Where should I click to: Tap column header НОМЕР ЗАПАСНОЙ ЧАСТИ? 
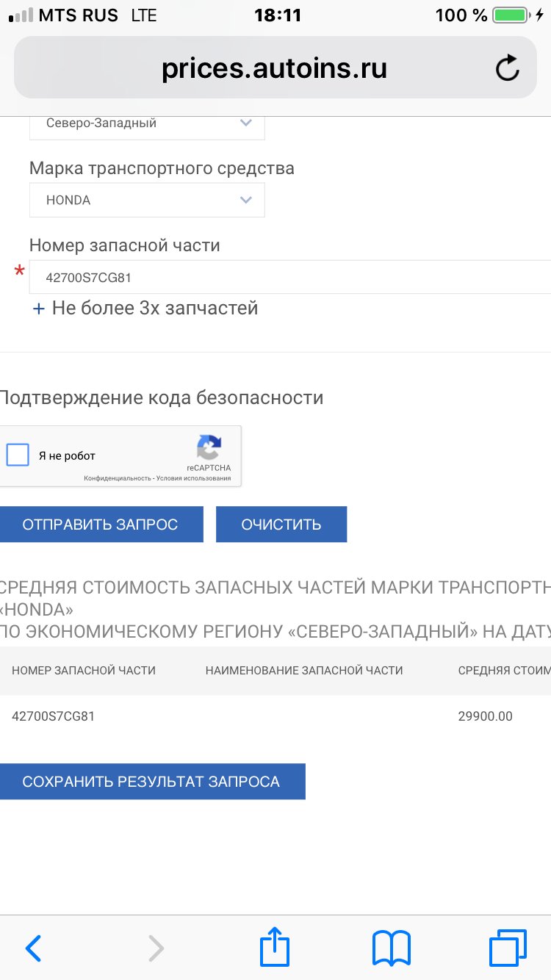[x=84, y=670]
